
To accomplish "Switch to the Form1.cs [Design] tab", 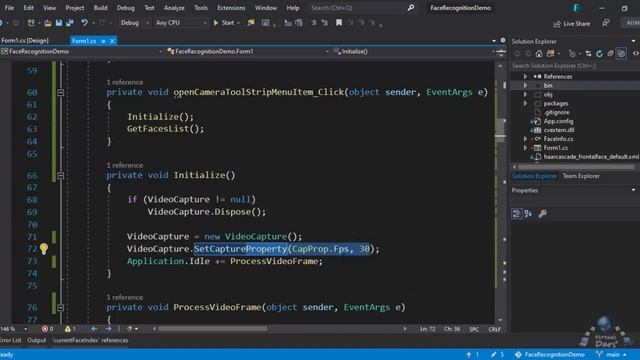I will tap(25, 40).
